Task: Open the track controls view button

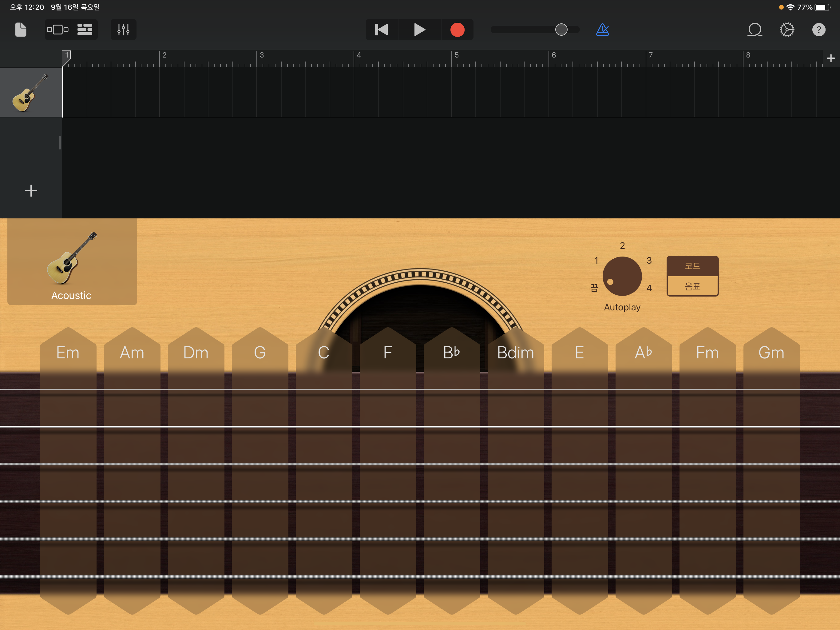Action: tap(58, 30)
